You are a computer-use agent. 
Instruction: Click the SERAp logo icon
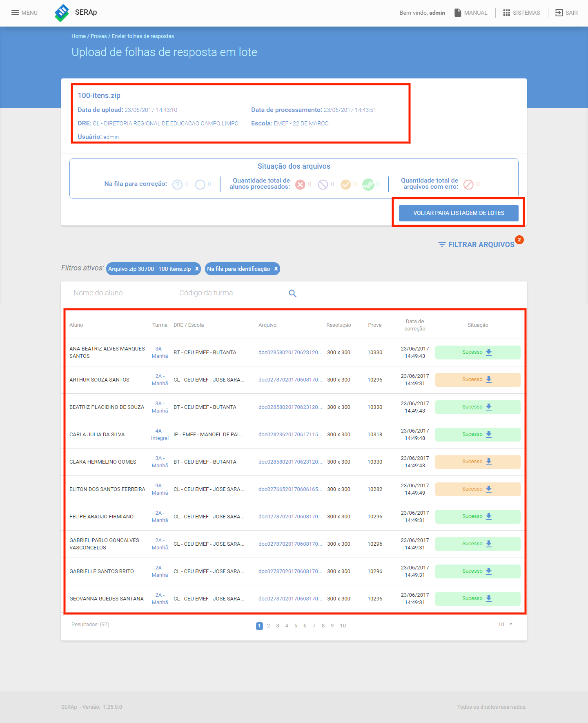tap(62, 13)
